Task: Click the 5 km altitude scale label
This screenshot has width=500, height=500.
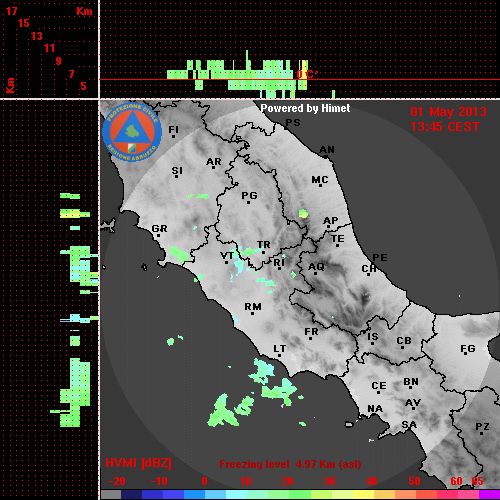Action: tap(83, 86)
